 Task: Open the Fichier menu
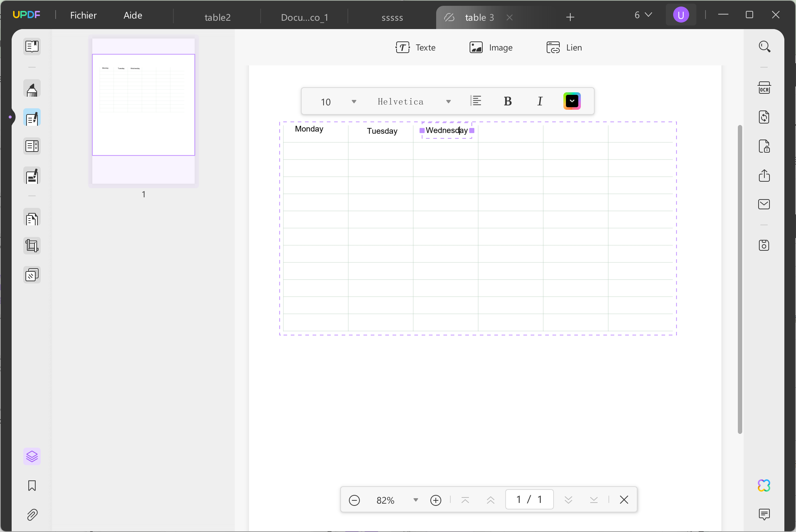(x=83, y=15)
